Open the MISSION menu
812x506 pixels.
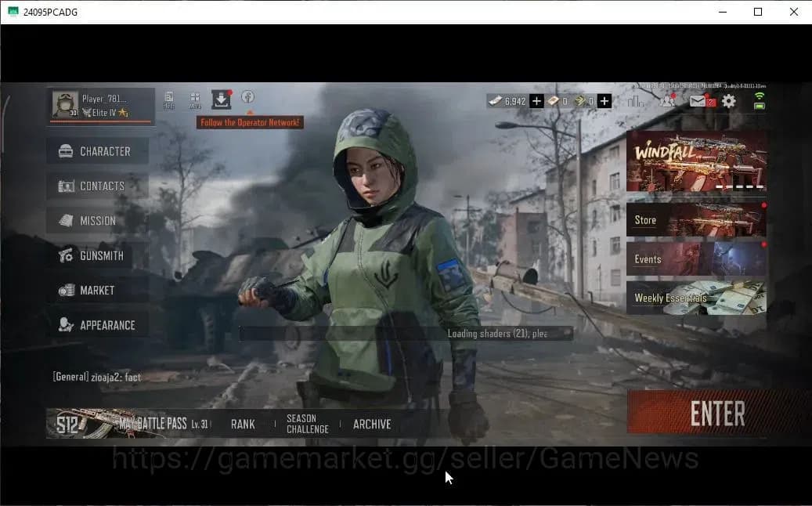click(97, 221)
